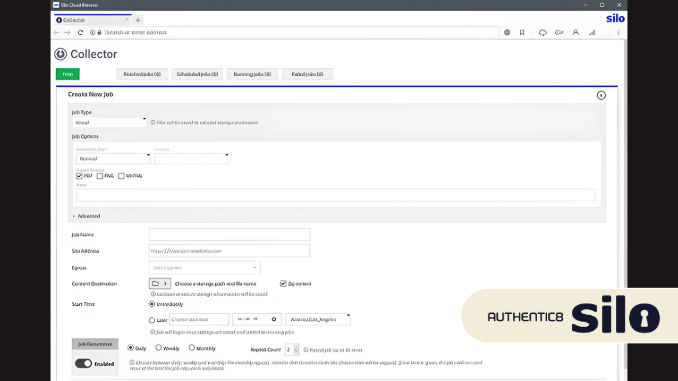Toggle the Zip content checkbox
678x381 pixels.
click(283, 284)
